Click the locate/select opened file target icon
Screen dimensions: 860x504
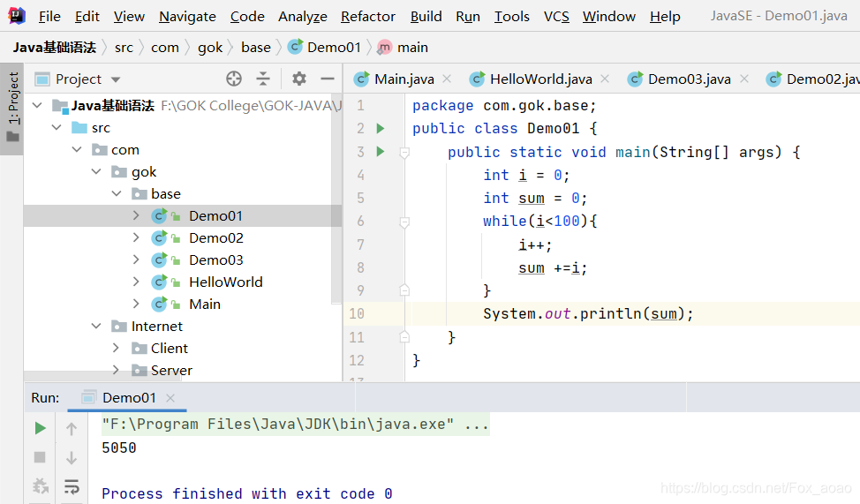(x=234, y=79)
